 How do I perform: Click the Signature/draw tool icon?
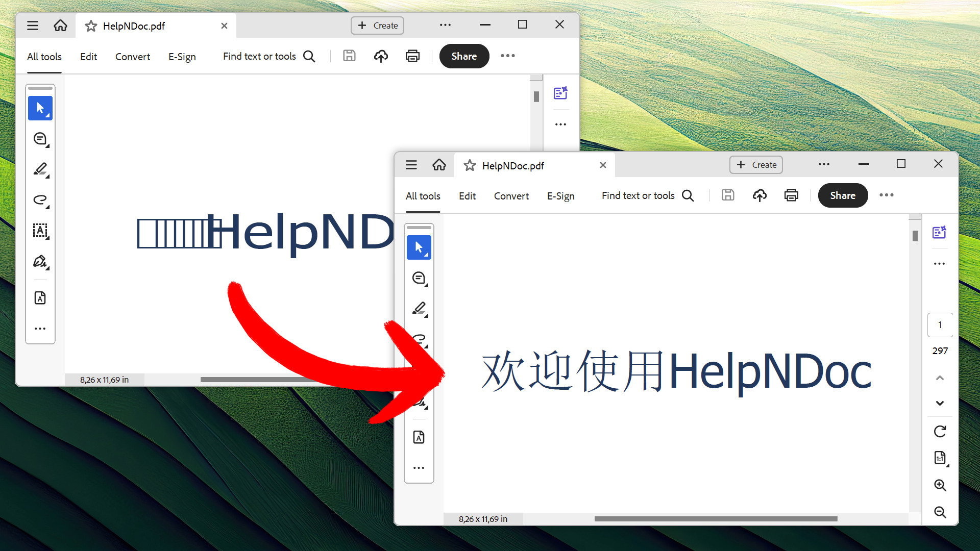40,262
